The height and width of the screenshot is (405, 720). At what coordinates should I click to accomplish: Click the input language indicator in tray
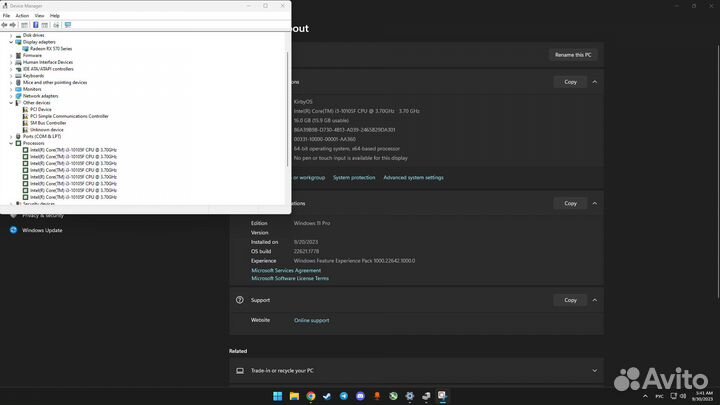click(x=659, y=396)
